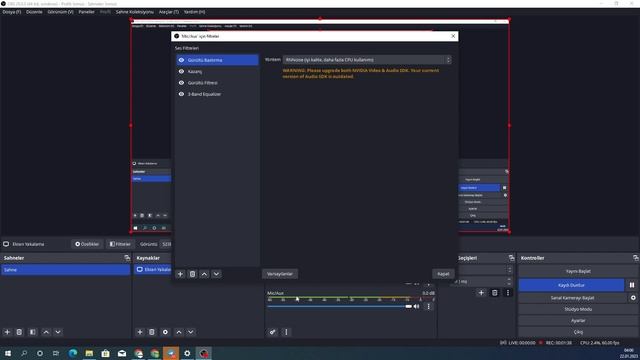This screenshot has width=640, height=360.
Task: Select the 3-Band Equalizer filter row
Action: pos(218,94)
